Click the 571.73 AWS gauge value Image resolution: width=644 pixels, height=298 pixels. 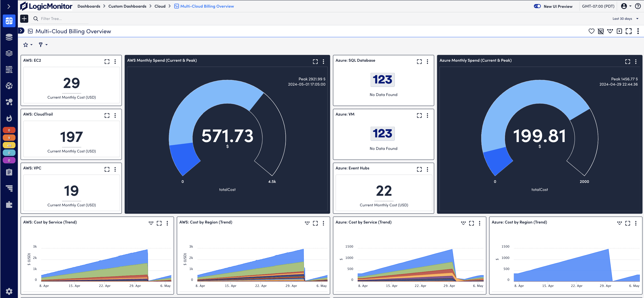coord(227,136)
